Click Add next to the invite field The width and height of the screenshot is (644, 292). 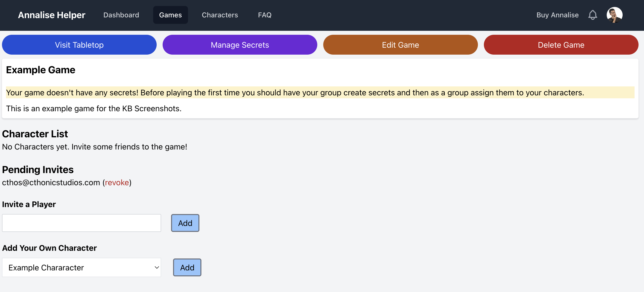[185, 223]
